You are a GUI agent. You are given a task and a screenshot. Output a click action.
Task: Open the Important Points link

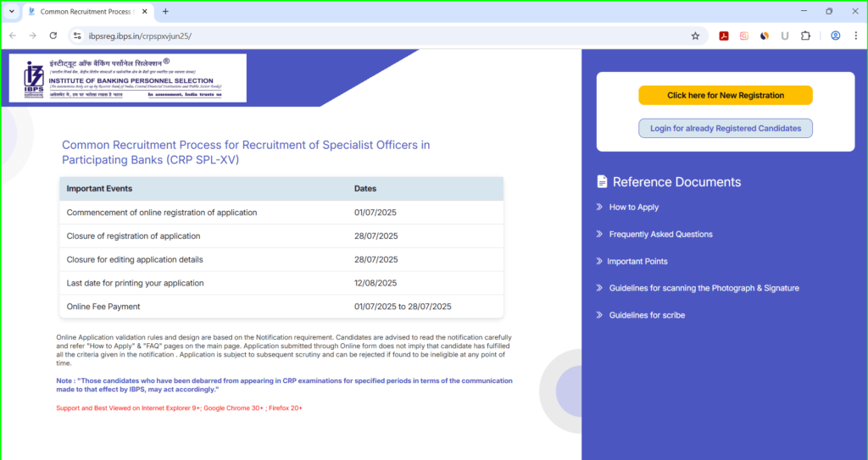(637, 261)
